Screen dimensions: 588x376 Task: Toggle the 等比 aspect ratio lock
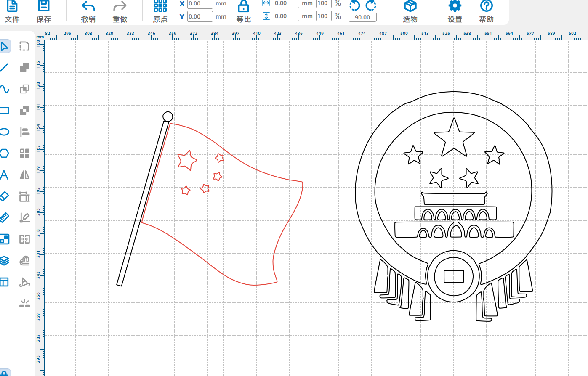(x=243, y=11)
